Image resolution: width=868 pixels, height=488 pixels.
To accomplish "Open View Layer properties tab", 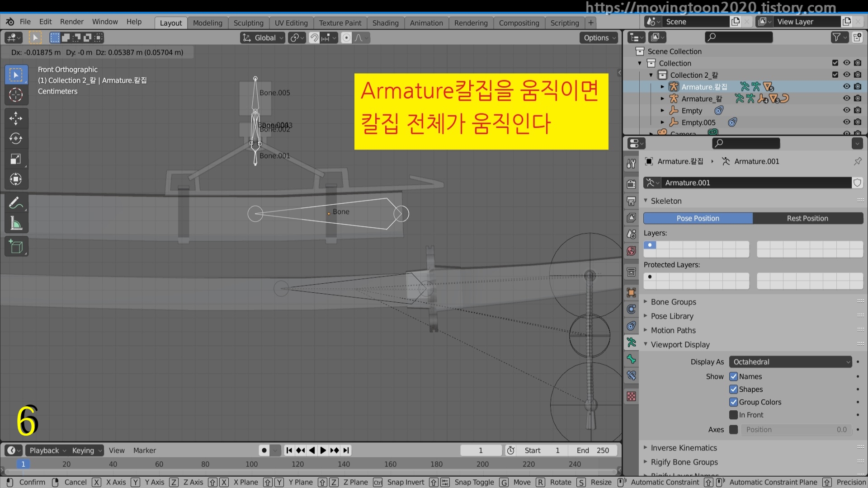I will [632, 217].
